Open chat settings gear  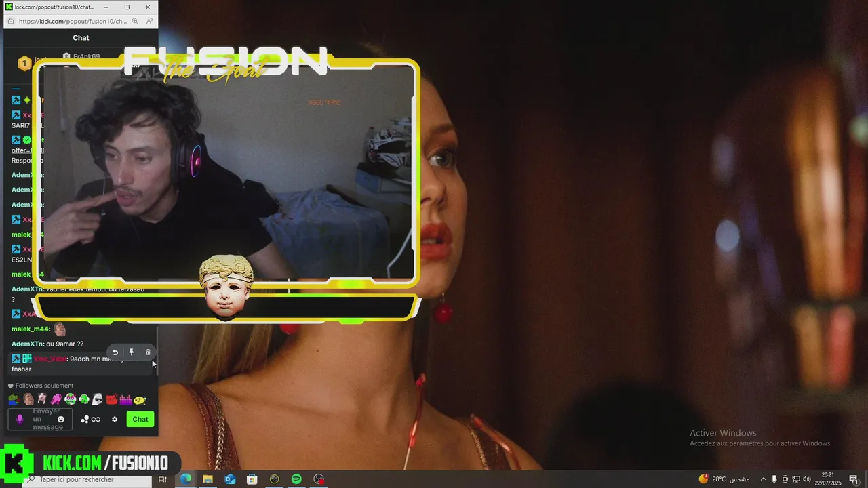115,420
